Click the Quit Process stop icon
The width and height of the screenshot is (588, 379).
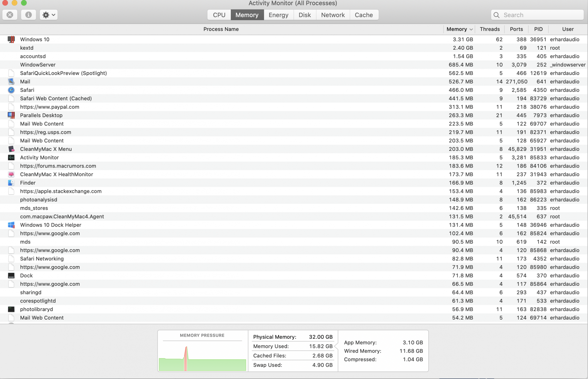point(10,15)
